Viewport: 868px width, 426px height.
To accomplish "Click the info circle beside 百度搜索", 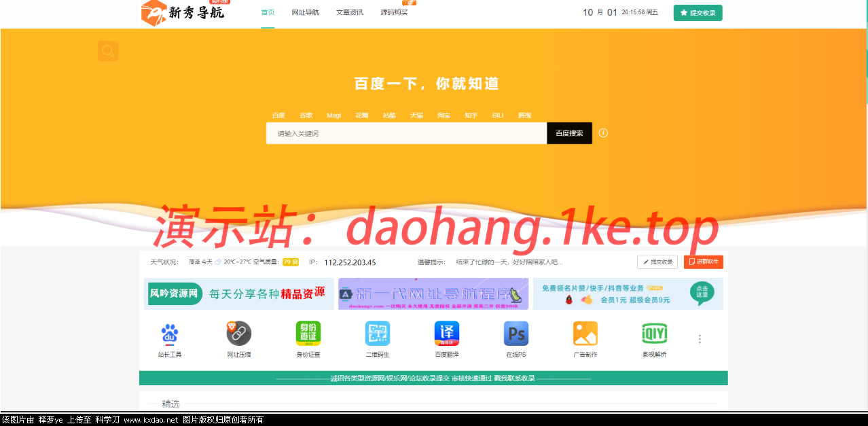I will [x=603, y=133].
